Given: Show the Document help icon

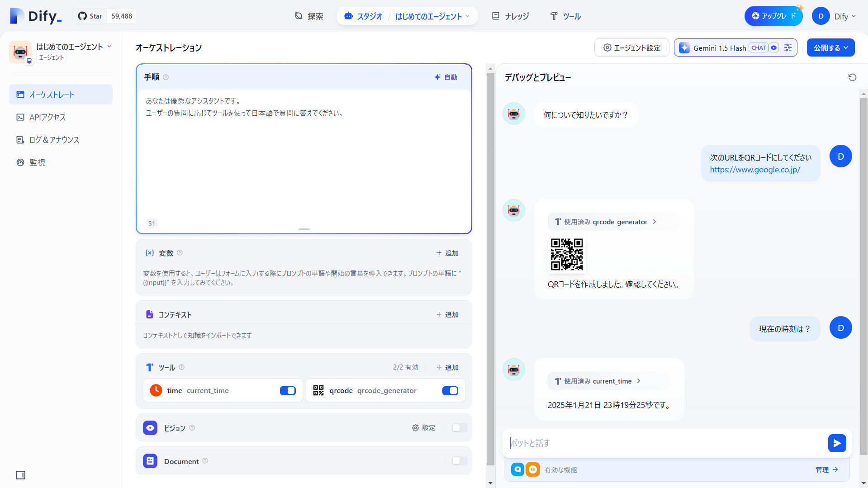Looking at the screenshot, I should tap(205, 461).
